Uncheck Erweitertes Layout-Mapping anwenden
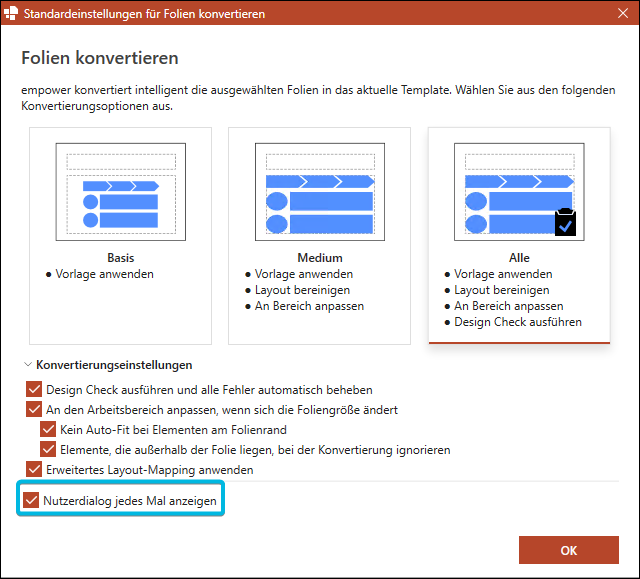Image resolution: width=640 pixels, height=579 pixels. click(34, 469)
